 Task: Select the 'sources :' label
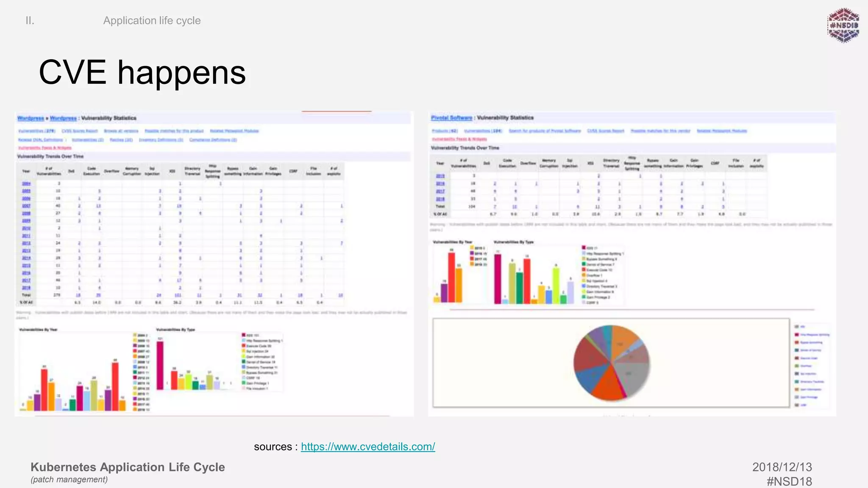point(276,446)
